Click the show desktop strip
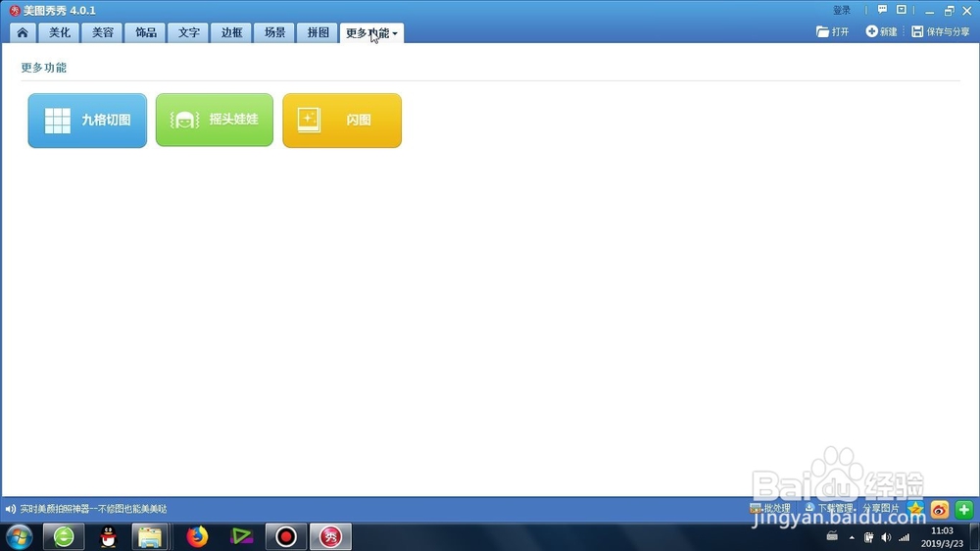The width and height of the screenshot is (980, 551). [975, 537]
